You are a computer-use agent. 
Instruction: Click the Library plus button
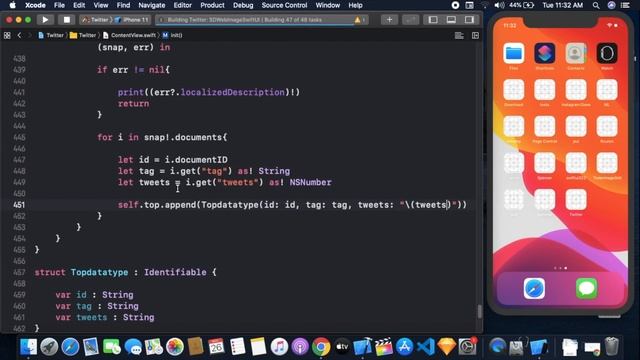point(389,20)
